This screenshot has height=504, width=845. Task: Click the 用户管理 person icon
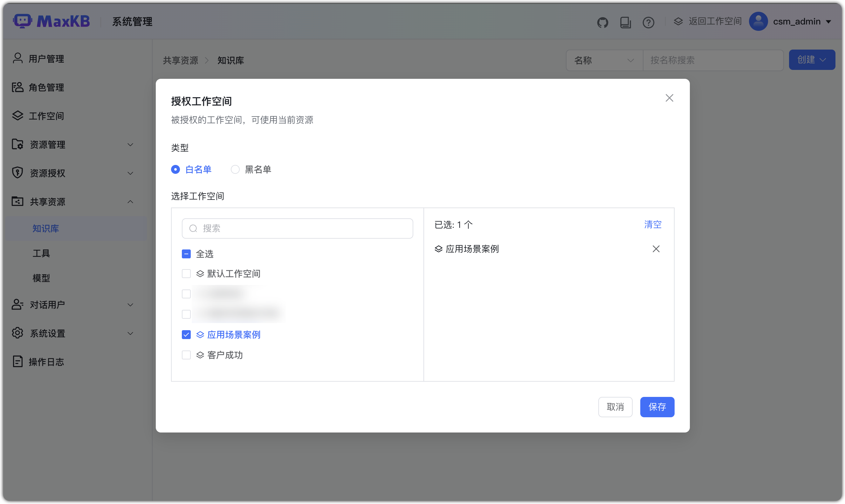tap(18, 58)
